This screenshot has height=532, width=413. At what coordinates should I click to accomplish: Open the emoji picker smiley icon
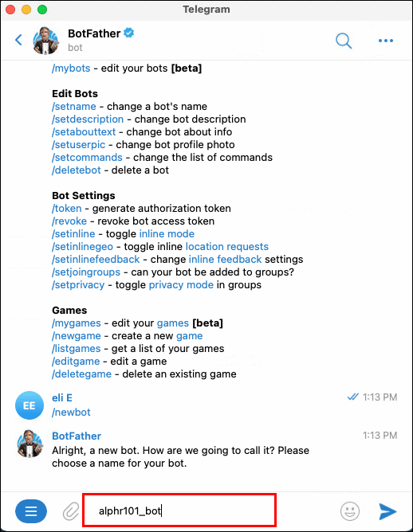point(350,511)
